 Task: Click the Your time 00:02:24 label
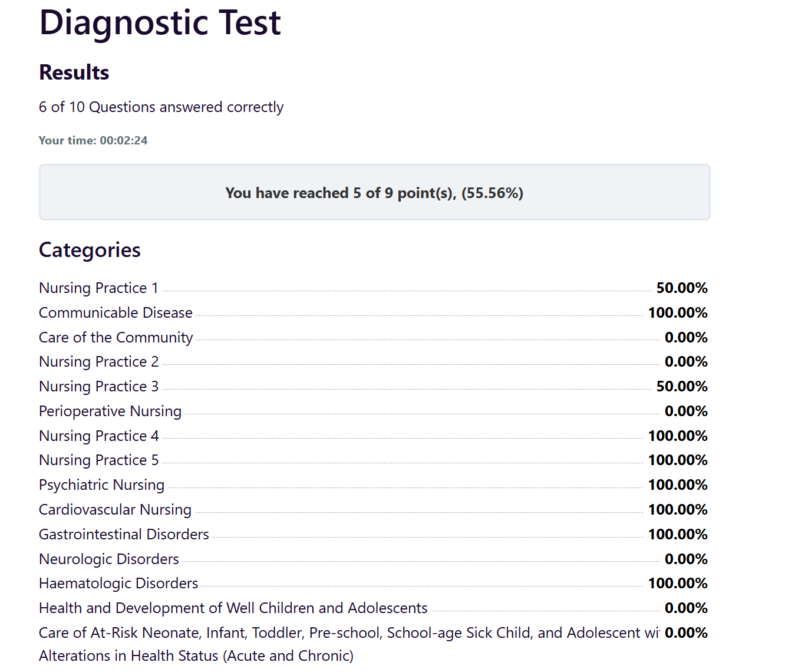[x=93, y=140]
